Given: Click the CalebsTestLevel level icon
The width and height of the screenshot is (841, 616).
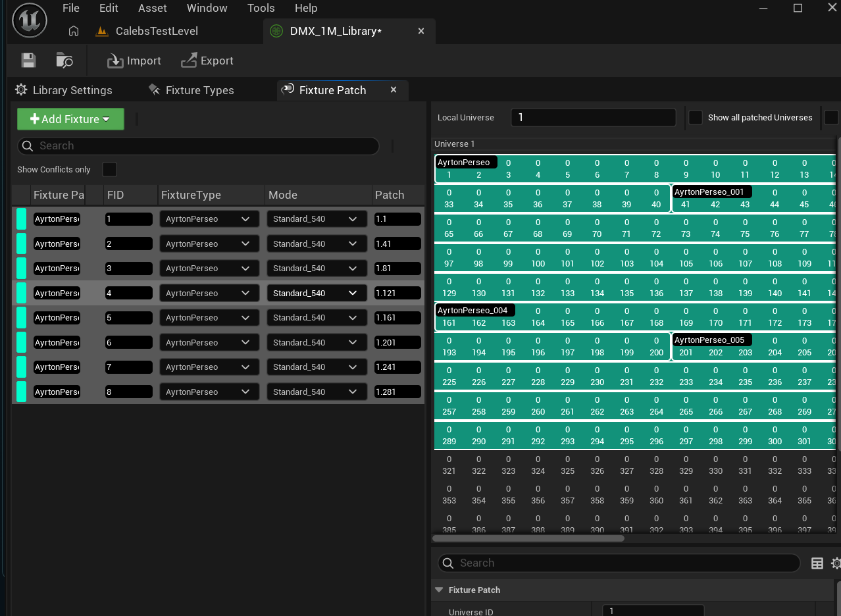Looking at the screenshot, I should pos(102,31).
